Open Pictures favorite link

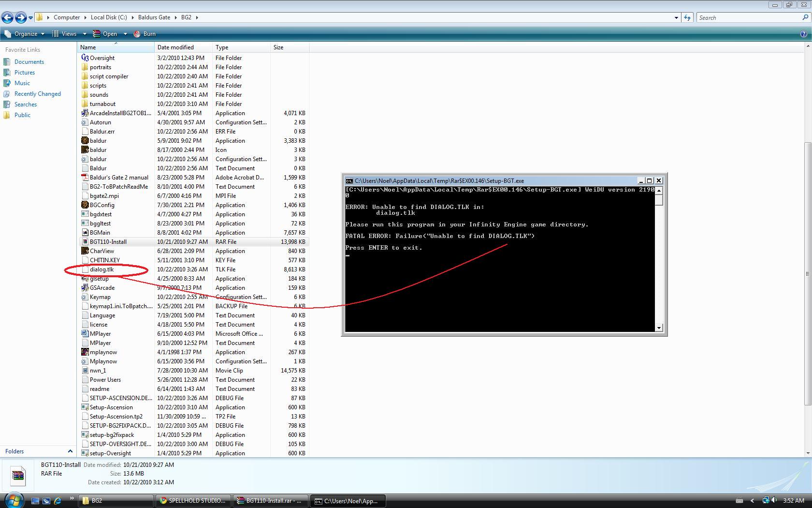25,73
